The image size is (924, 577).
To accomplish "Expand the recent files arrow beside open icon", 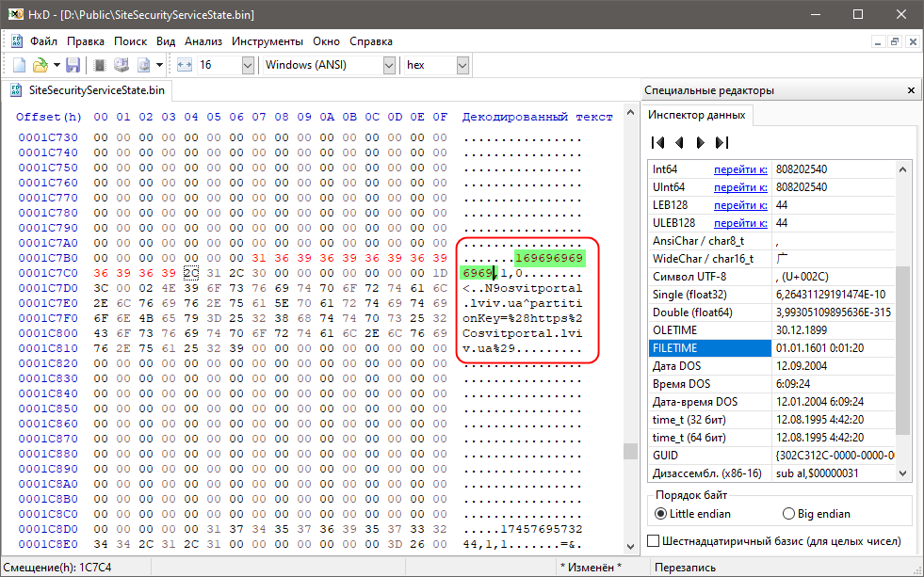I will [57, 65].
